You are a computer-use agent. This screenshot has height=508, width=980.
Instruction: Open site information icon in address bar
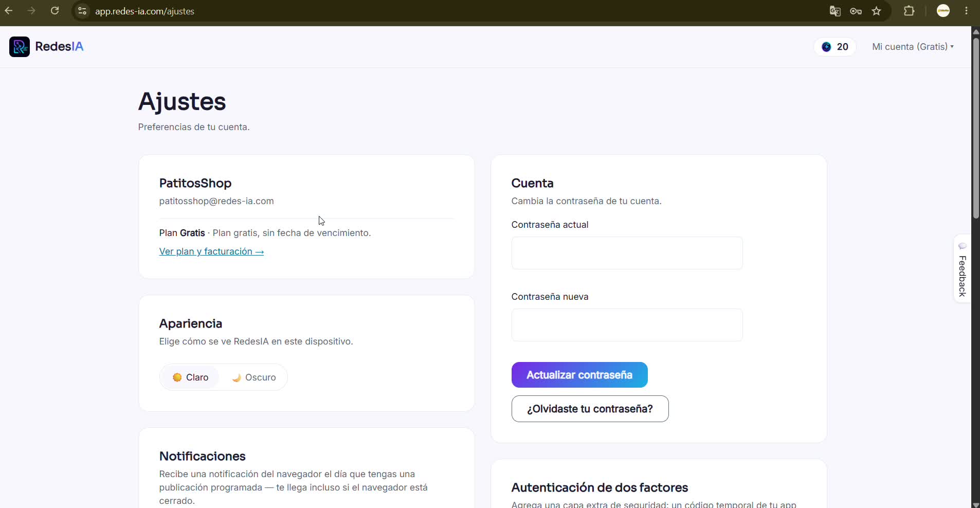tap(82, 11)
